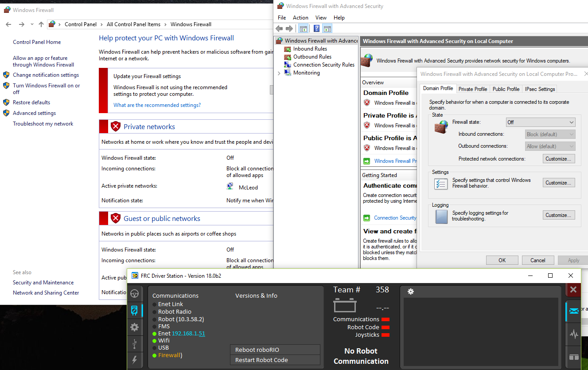Image resolution: width=588 pixels, height=370 pixels.
Task: Toggle Show/Hide Action Pane toolbar icon
Action: tap(327, 29)
